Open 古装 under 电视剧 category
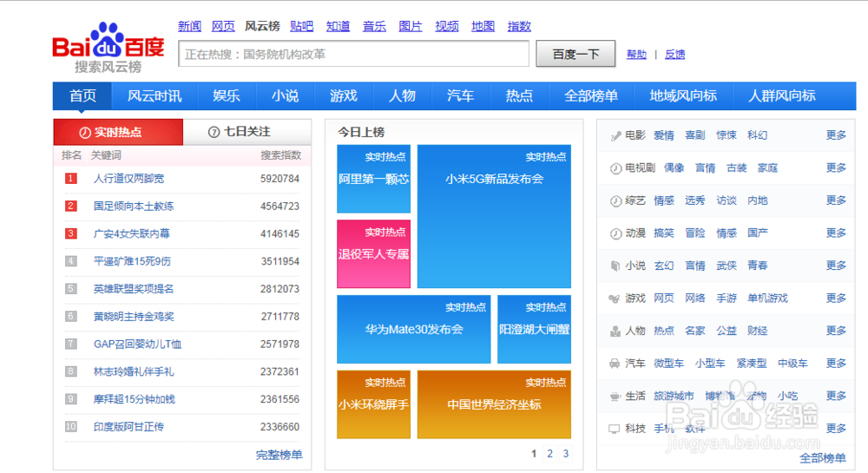The height and width of the screenshot is (473, 868). (x=737, y=168)
